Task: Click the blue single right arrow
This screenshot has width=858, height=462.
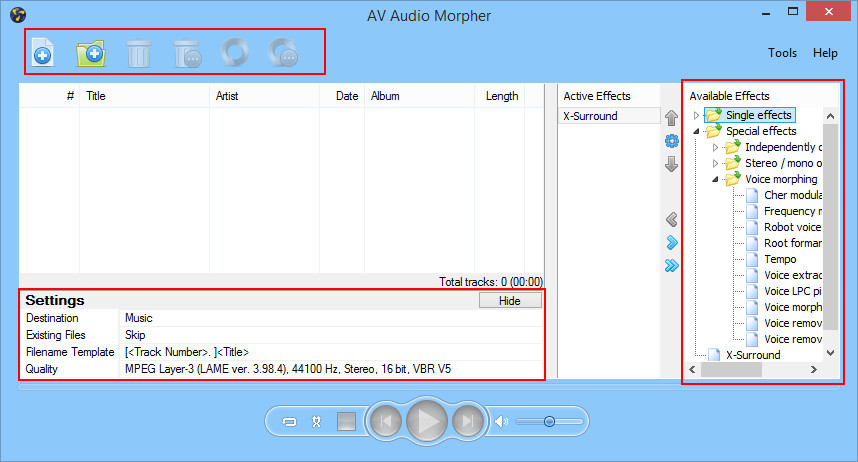Action: pyautogui.click(x=672, y=242)
